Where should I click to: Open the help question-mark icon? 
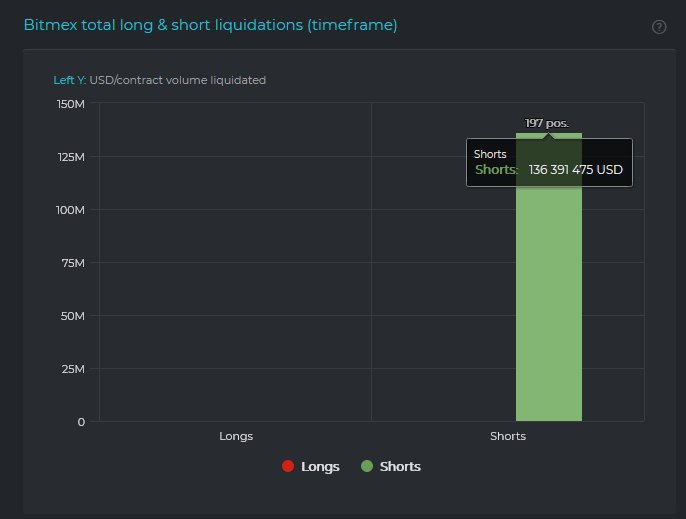point(659,27)
